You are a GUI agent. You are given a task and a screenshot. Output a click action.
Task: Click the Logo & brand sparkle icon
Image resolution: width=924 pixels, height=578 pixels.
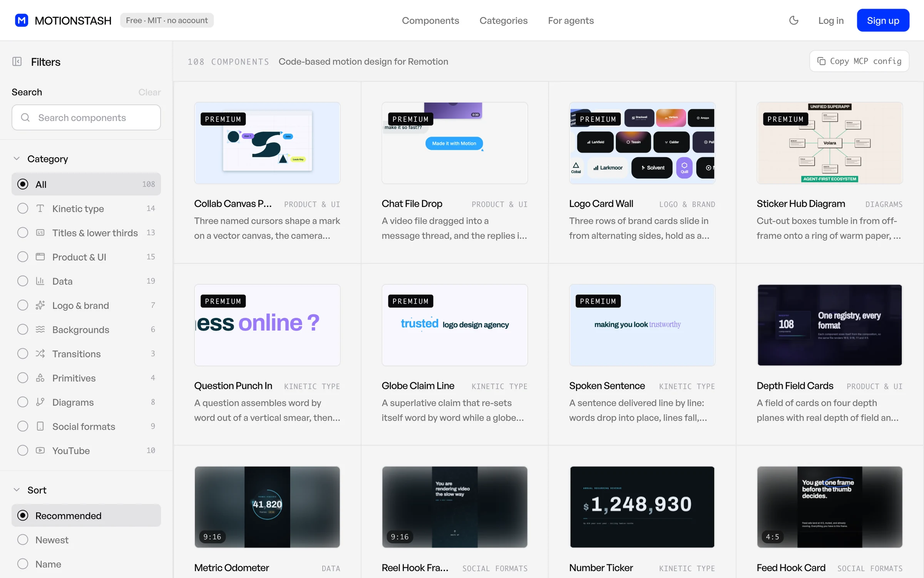point(40,306)
